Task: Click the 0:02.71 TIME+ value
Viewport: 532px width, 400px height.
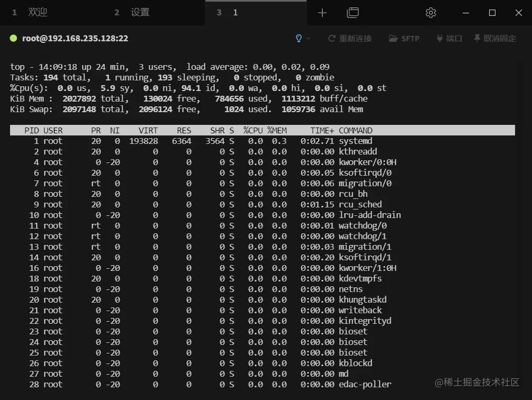Action: click(x=317, y=141)
